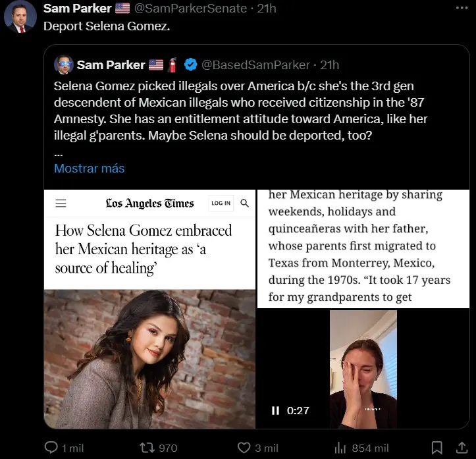
Task: Expand the tweet with Mostrar más
Action: [x=89, y=168]
